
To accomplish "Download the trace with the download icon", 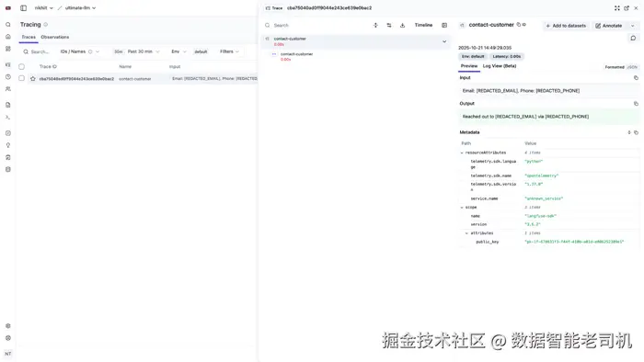I will (x=403, y=25).
